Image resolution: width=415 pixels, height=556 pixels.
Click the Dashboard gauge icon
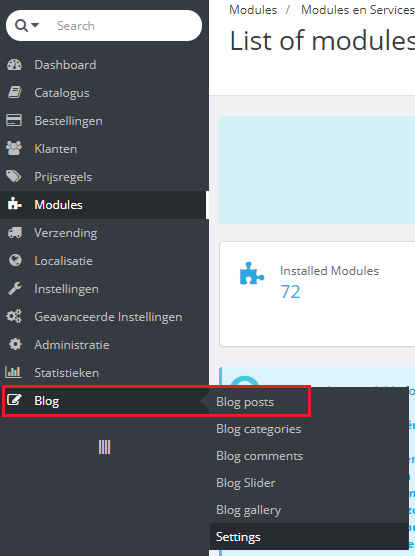pyautogui.click(x=15, y=65)
